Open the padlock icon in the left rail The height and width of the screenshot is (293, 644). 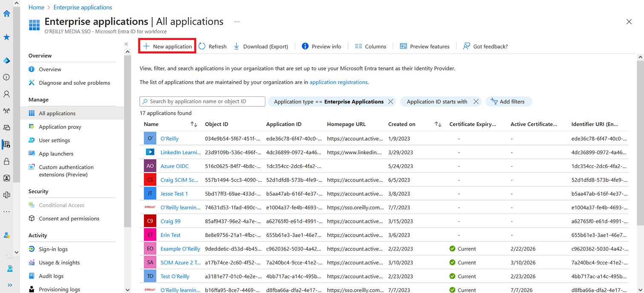[6, 161]
